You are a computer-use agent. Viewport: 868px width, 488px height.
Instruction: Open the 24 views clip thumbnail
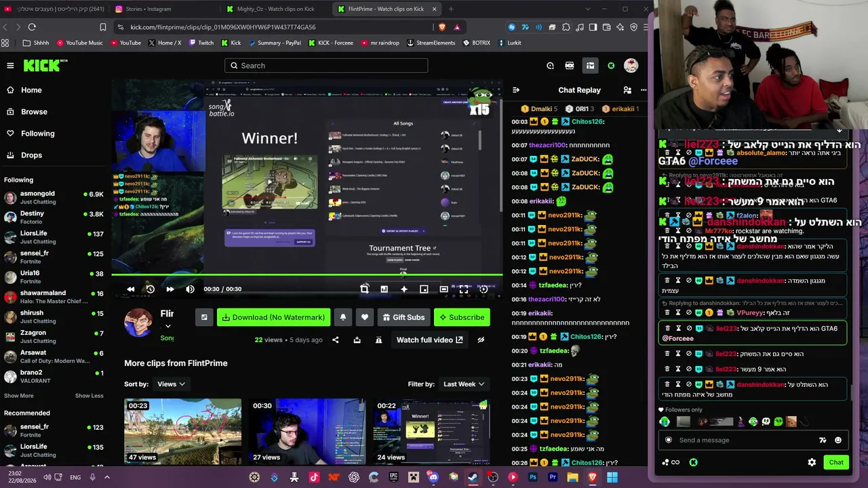431,431
